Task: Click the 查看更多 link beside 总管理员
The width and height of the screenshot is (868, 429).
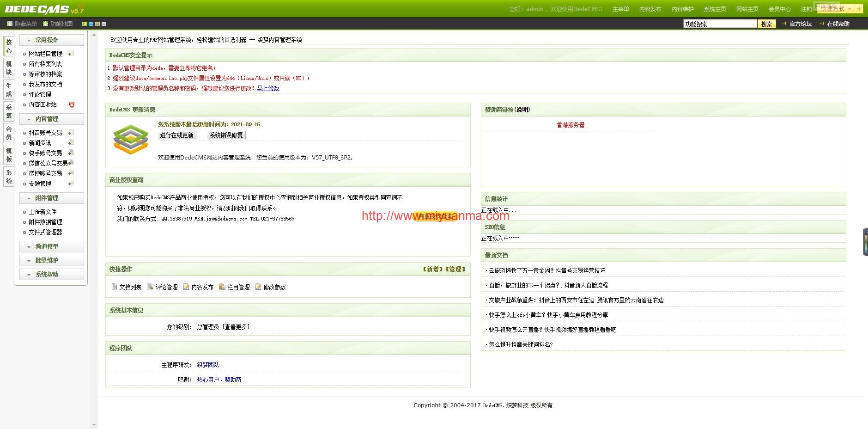Action: click(x=236, y=327)
